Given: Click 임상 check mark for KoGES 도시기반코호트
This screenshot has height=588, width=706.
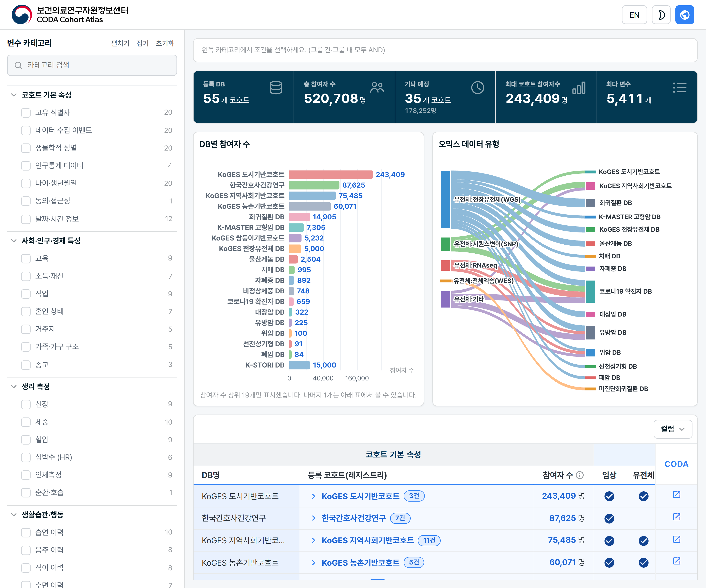Looking at the screenshot, I should (x=609, y=496).
